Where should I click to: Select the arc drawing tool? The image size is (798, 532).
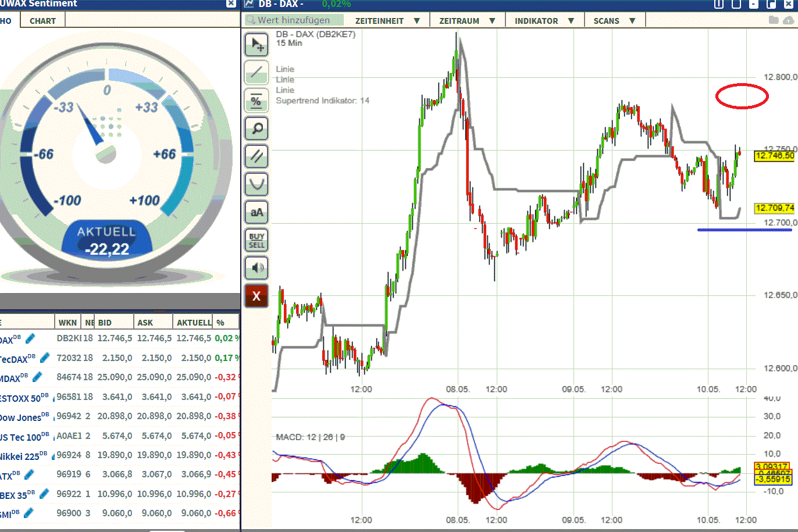(x=256, y=184)
